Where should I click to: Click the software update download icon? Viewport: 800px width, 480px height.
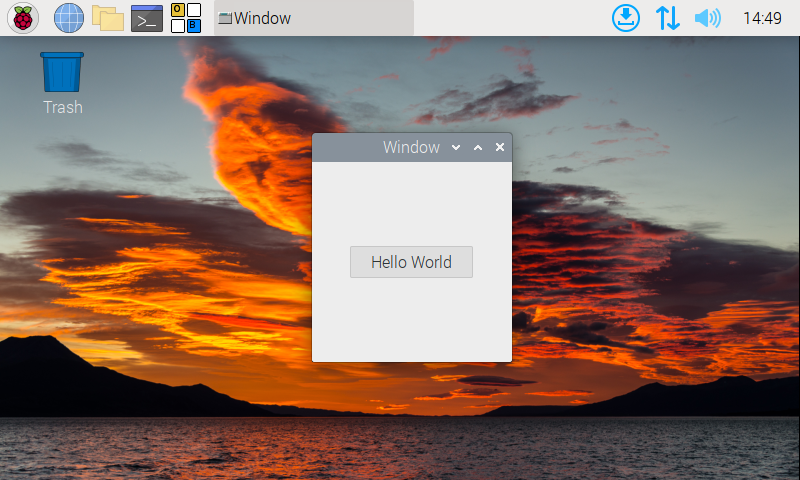(x=626, y=18)
